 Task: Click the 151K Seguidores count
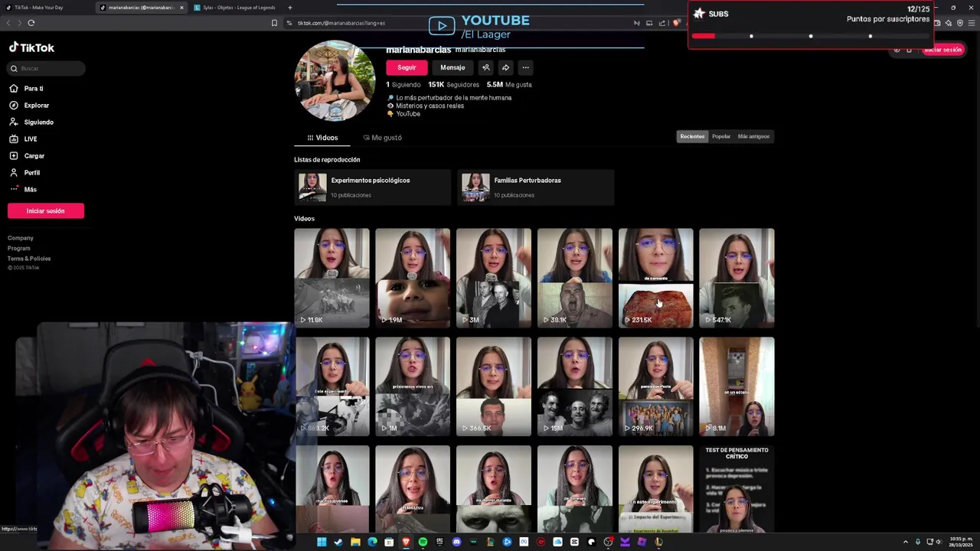453,85
